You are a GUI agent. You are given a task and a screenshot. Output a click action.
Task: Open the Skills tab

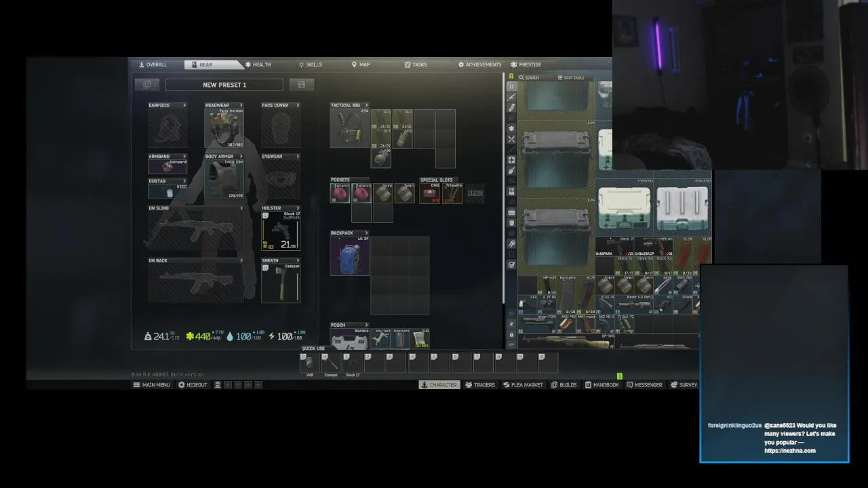[x=311, y=64]
